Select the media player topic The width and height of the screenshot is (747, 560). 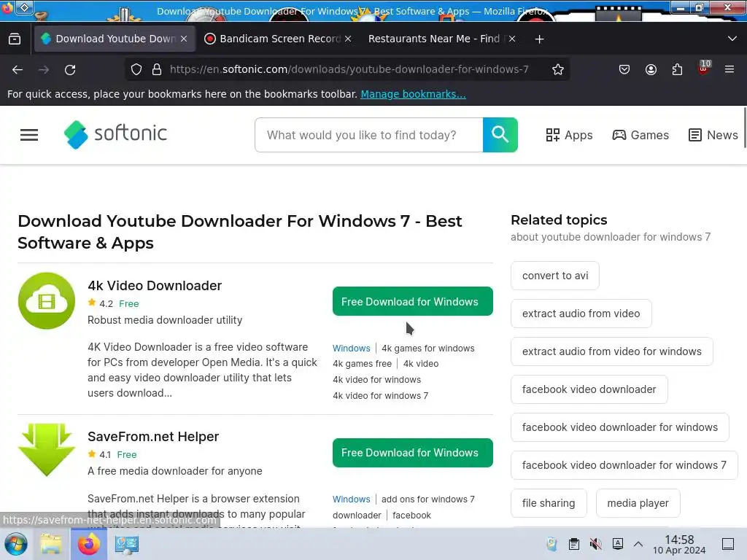(638, 503)
